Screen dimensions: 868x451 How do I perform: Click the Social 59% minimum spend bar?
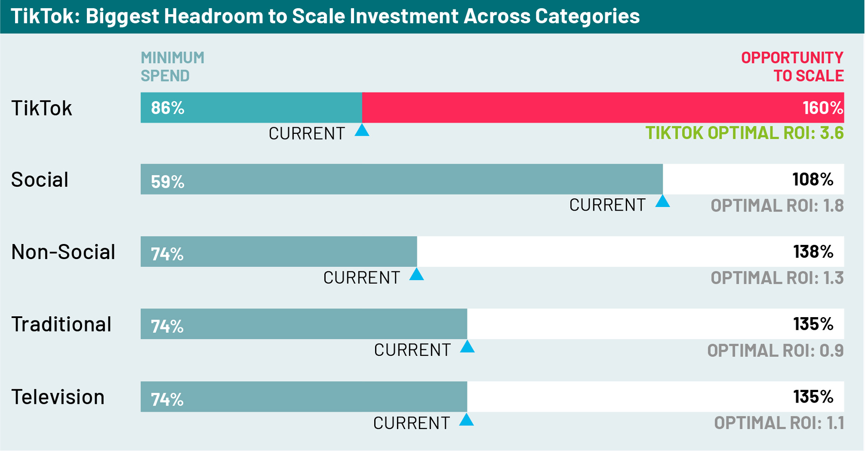tap(402, 180)
